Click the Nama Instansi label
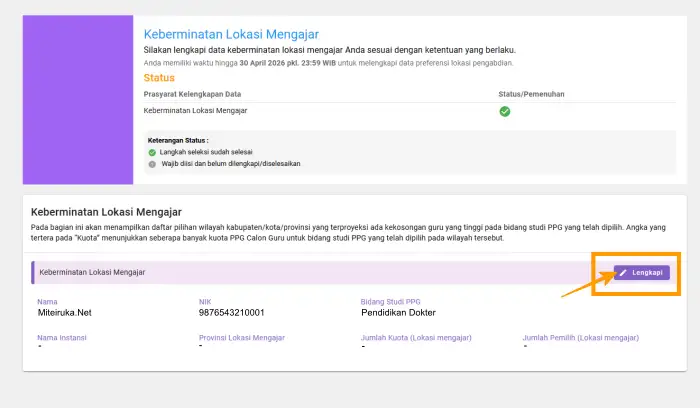 (x=62, y=338)
